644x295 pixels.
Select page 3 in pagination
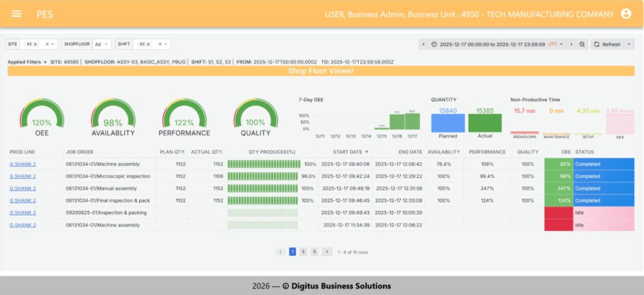click(x=315, y=252)
